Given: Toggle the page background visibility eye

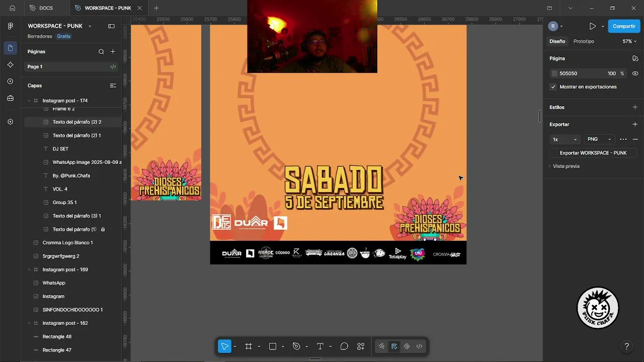Looking at the screenshot, I should point(635,73).
